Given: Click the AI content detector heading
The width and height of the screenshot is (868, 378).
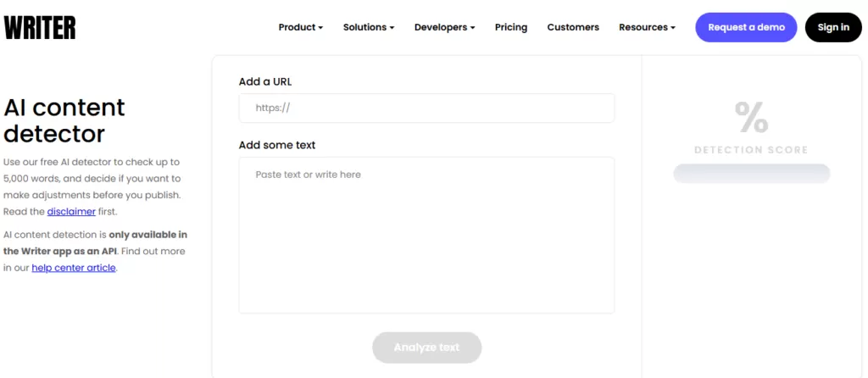Looking at the screenshot, I should (x=64, y=120).
